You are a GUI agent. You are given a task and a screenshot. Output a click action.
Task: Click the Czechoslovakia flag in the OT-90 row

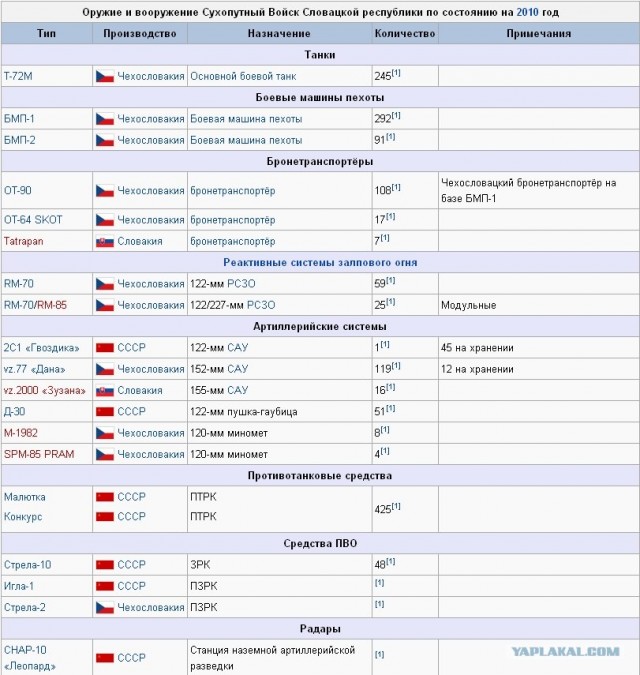105,191
